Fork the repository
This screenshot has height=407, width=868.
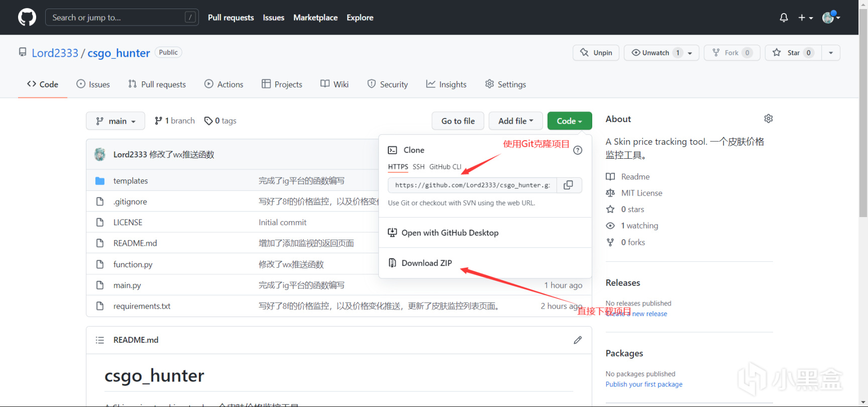732,52
